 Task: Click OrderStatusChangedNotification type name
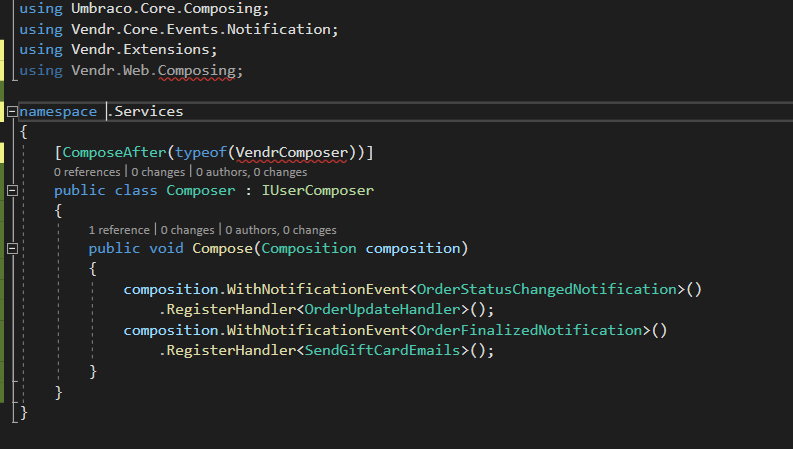click(547, 289)
